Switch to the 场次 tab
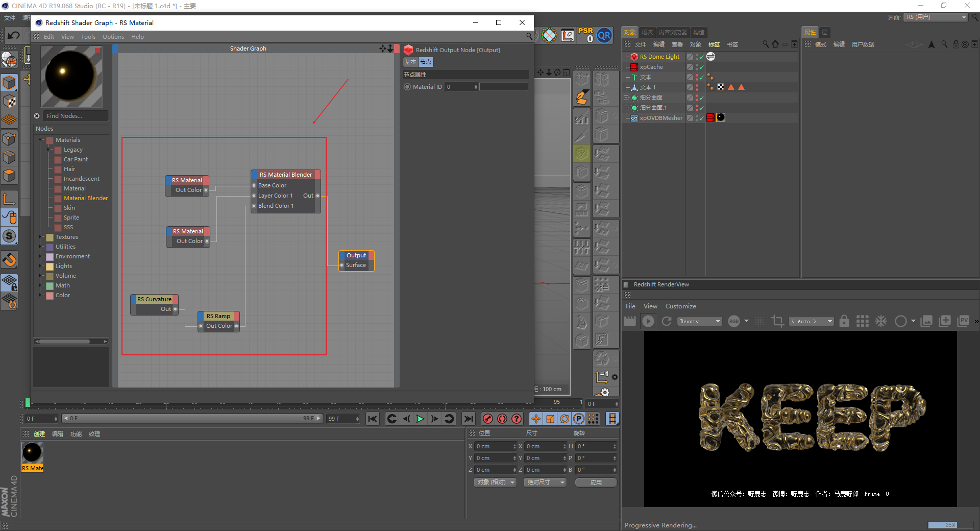This screenshot has height=531, width=980. click(x=647, y=32)
